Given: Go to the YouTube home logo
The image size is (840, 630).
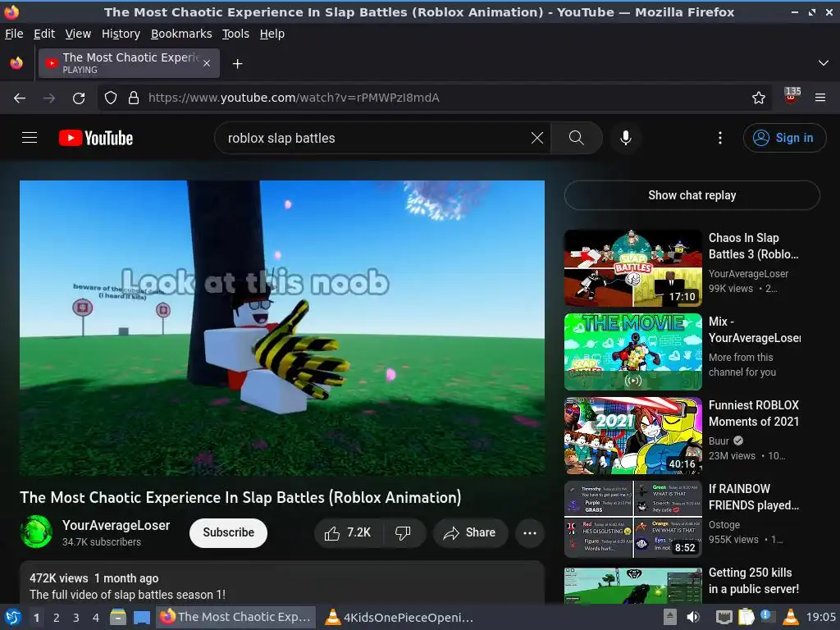Looking at the screenshot, I should [x=96, y=138].
